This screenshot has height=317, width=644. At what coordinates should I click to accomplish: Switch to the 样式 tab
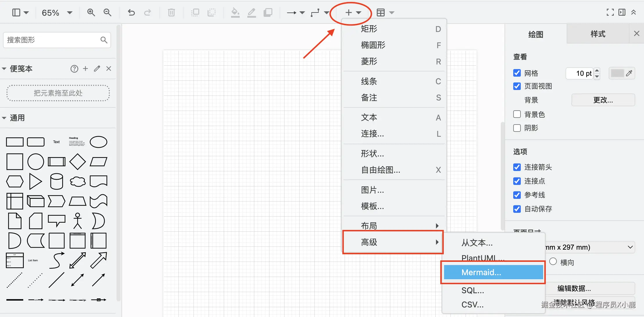(x=598, y=34)
